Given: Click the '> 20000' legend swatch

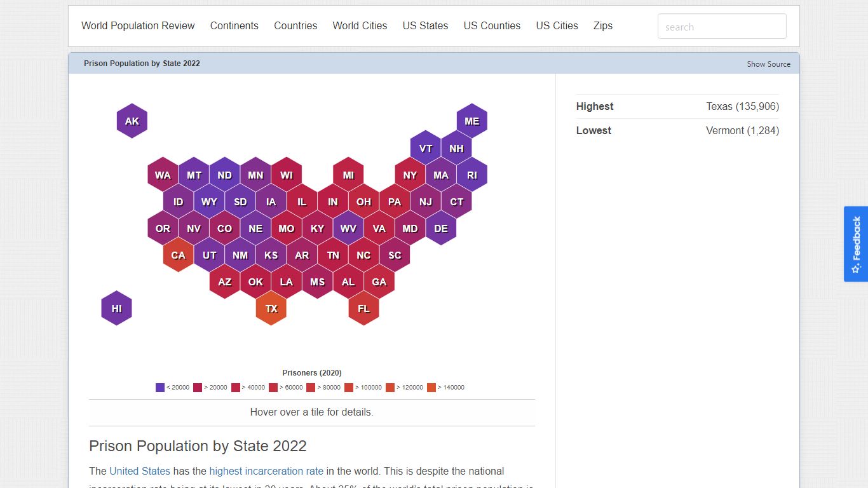Looking at the screenshot, I should [198, 388].
